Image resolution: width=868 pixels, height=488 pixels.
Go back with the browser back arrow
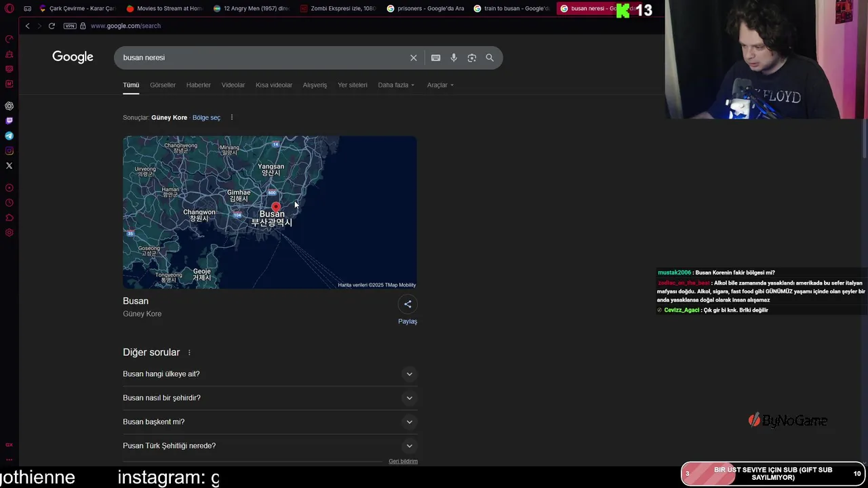tap(27, 26)
